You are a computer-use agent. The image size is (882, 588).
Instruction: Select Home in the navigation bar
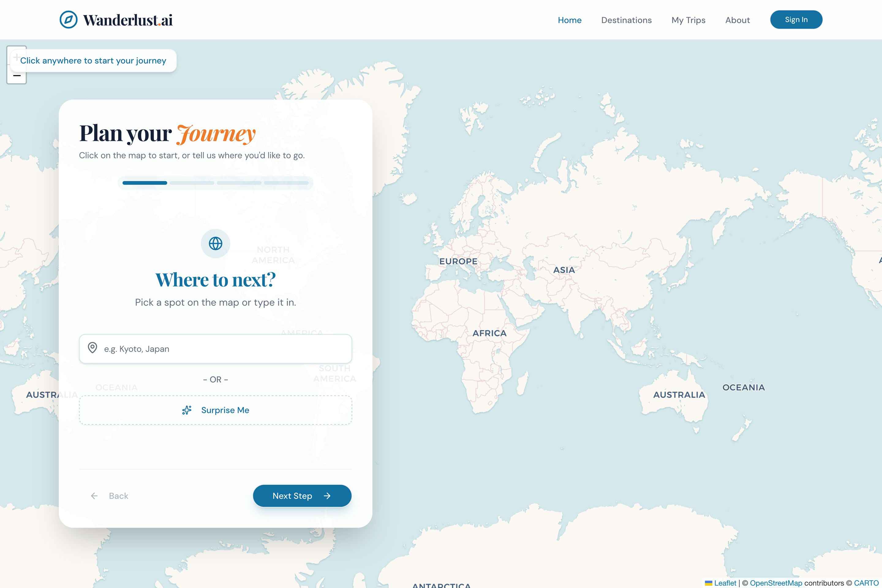tap(569, 20)
